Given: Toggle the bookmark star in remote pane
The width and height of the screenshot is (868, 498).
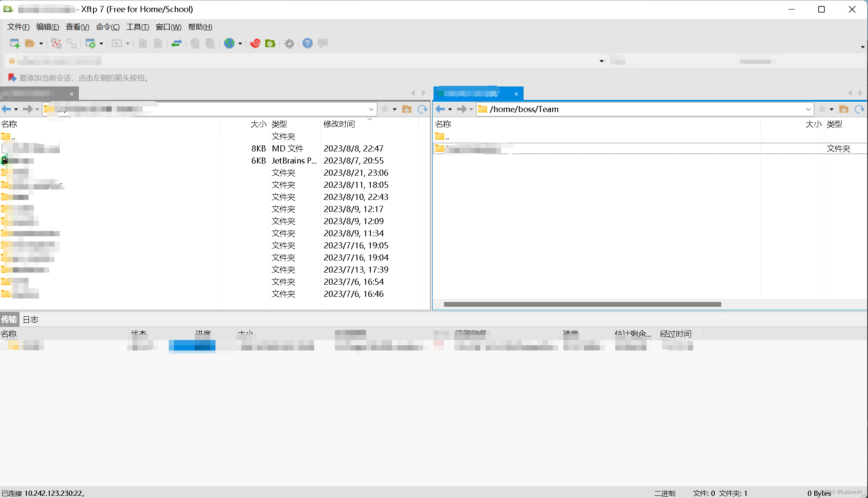Looking at the screenshot, I should pos(823,109).
